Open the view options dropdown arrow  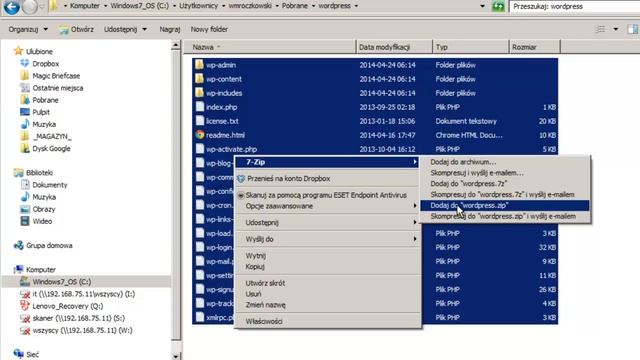point(616,29)
